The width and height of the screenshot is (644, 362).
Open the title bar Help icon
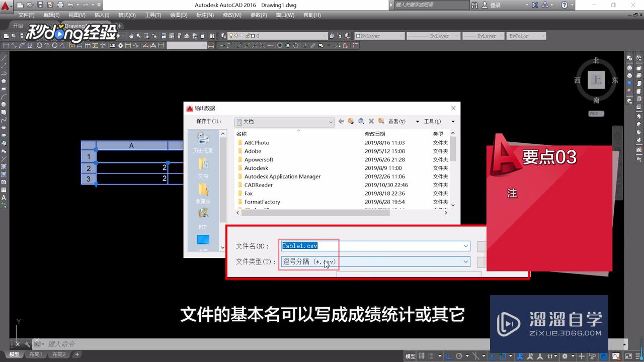[565, 5]
